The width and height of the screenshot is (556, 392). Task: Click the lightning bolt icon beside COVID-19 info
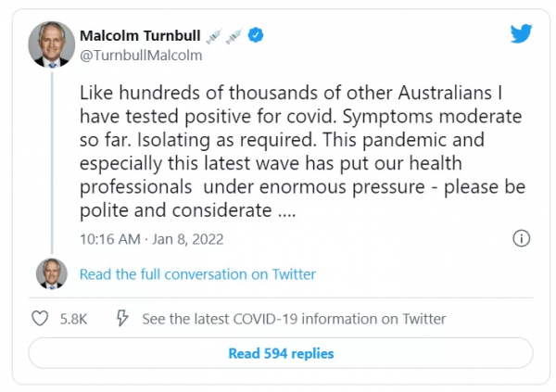coord(121,318)
